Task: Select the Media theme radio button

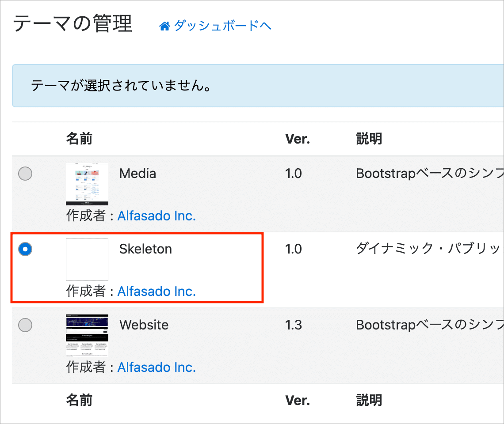Action: pos(25,174)
